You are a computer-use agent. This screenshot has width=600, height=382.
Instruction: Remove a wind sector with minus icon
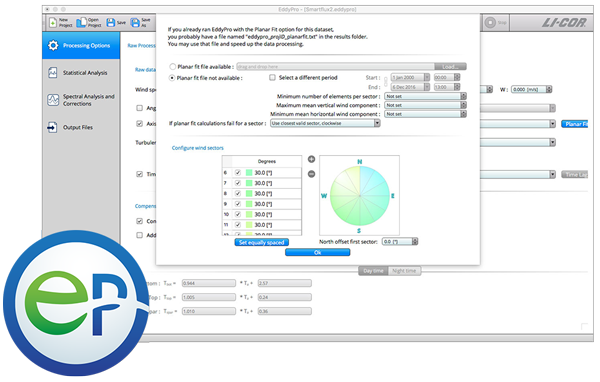pos(311,174)
